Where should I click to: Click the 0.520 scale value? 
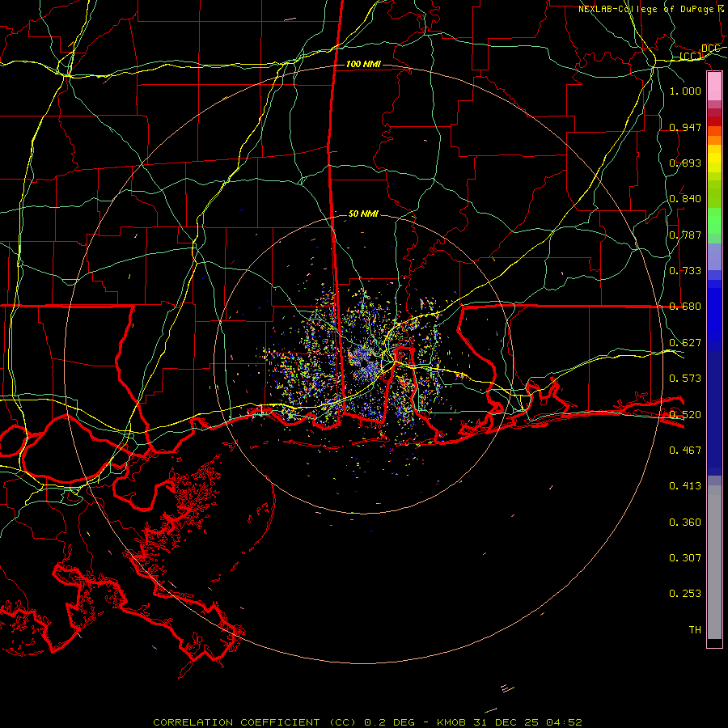pos(685,415)
